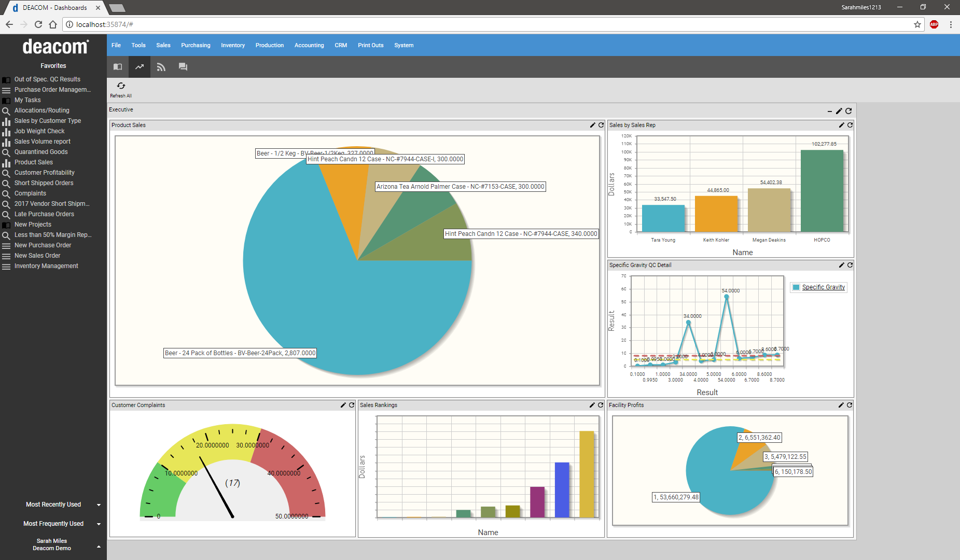Open New Sales Order from the Favorites list
960x560 pixels.
(x=37, y=255)
